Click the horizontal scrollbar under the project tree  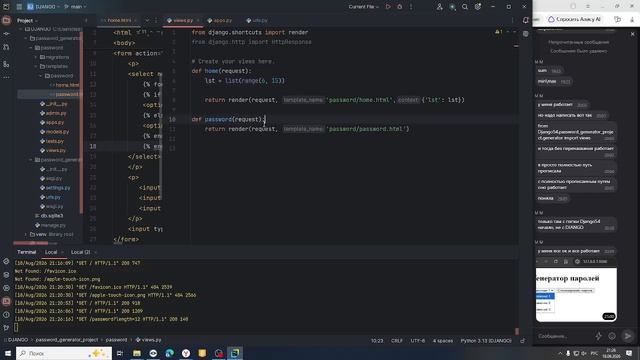[x=31, y=243]
